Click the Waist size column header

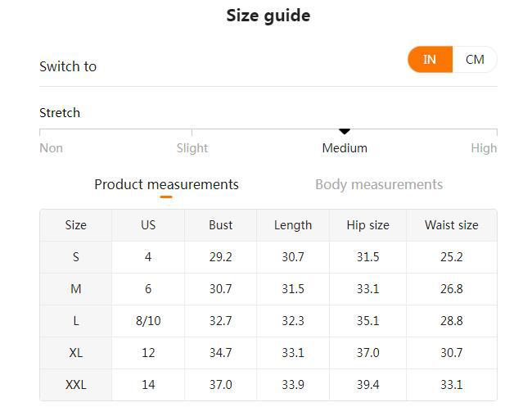(451, 225)
